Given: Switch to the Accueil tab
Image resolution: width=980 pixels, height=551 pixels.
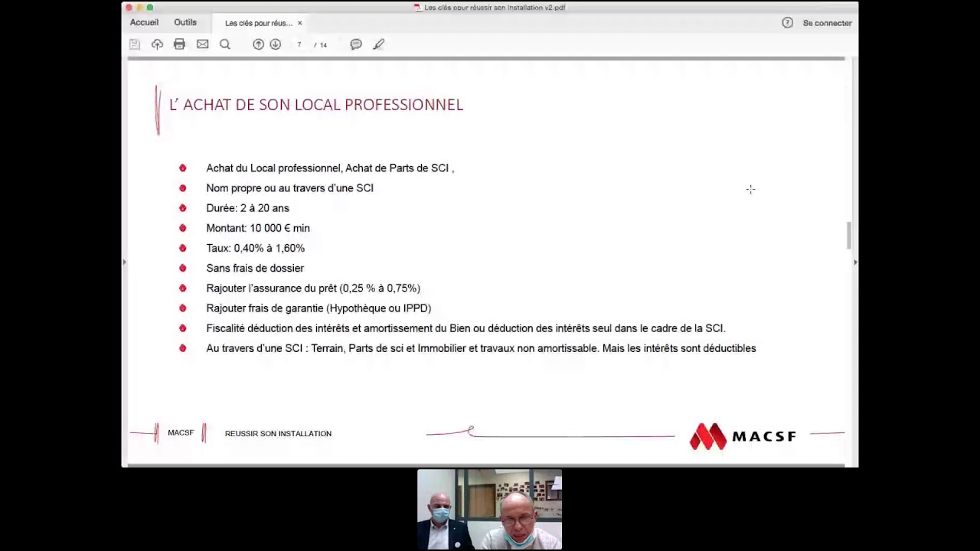Looking at the screenshot, I should pos(144,23).
